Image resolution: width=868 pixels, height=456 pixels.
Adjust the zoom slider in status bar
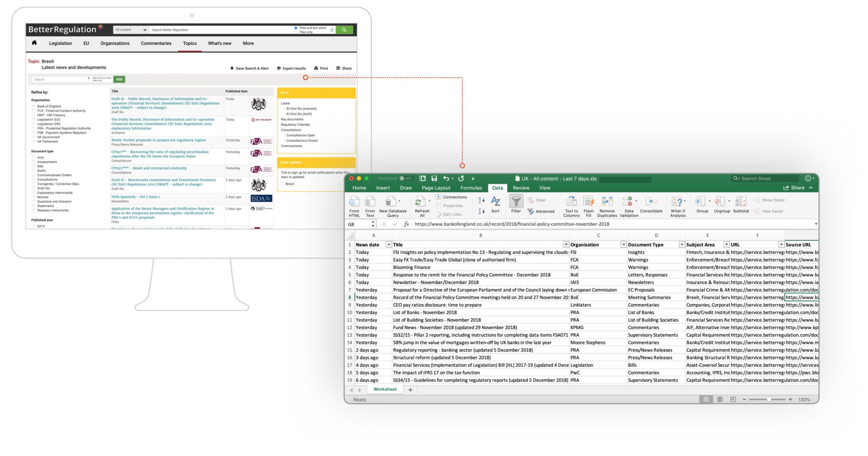click(x=768, y=399)
